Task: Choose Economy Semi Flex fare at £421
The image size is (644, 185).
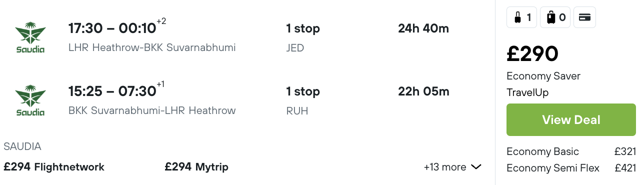Action: [571, 168]
